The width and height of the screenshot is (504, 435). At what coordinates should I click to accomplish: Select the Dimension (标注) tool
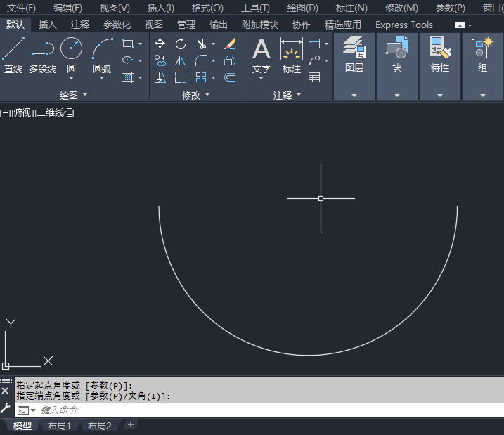pos(292,55)
